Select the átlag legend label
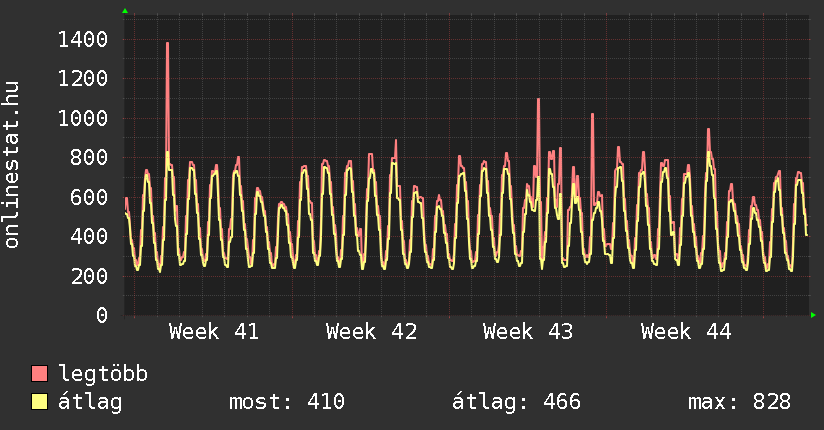The height and width of the screenshot is (430, 824). tap(90, 403)
